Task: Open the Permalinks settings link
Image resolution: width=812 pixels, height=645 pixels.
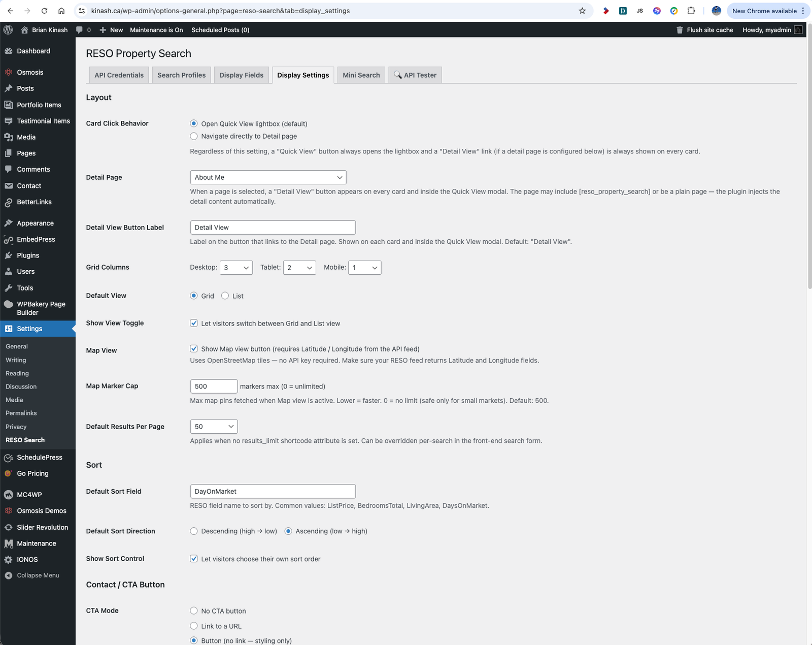Action: tap(21, 413)
